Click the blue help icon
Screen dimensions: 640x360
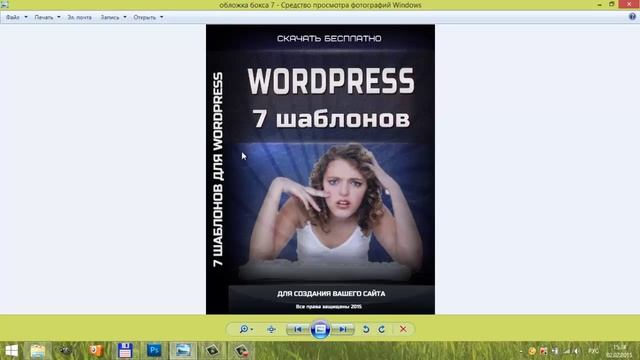(x=632, y=17)
